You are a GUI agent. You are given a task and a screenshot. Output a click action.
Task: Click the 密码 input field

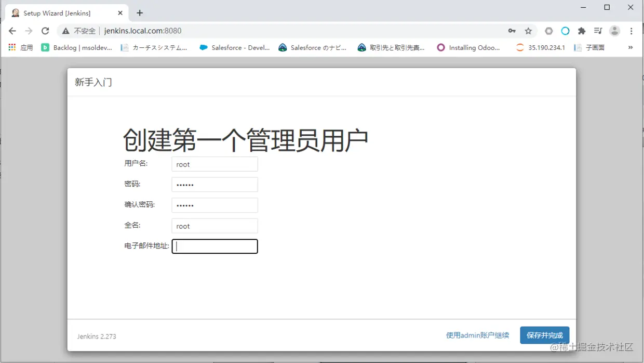click(214, 185)
